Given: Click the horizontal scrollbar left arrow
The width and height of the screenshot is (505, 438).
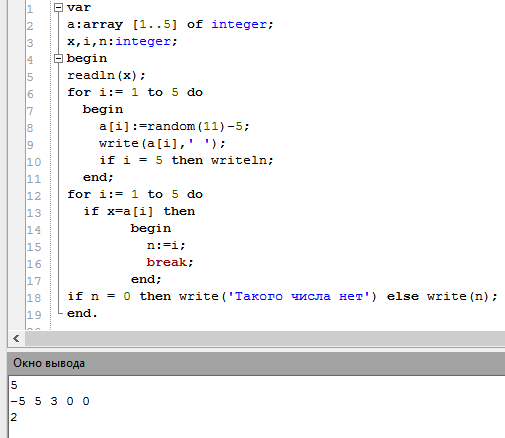Looking at the screenshot, I should [16, 339].
